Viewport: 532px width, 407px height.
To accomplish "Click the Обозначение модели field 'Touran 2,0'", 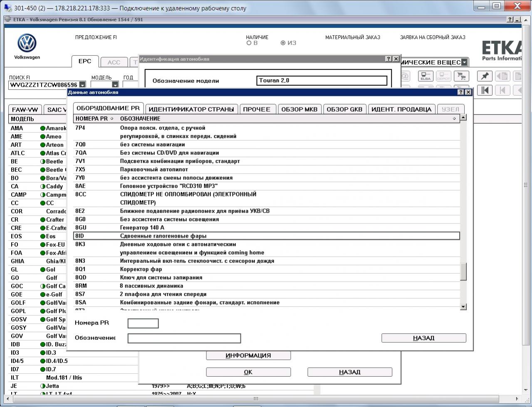I will pos(322,80).
